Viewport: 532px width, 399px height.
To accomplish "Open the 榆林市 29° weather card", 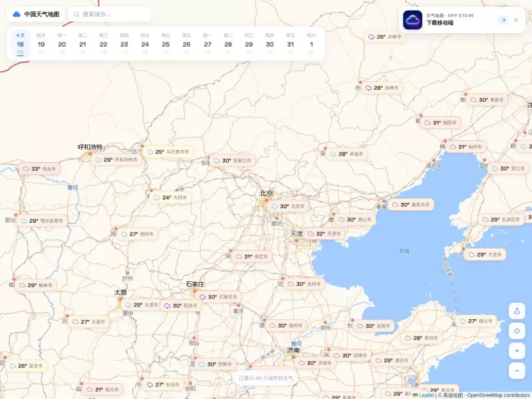I will tap(36, 285).
